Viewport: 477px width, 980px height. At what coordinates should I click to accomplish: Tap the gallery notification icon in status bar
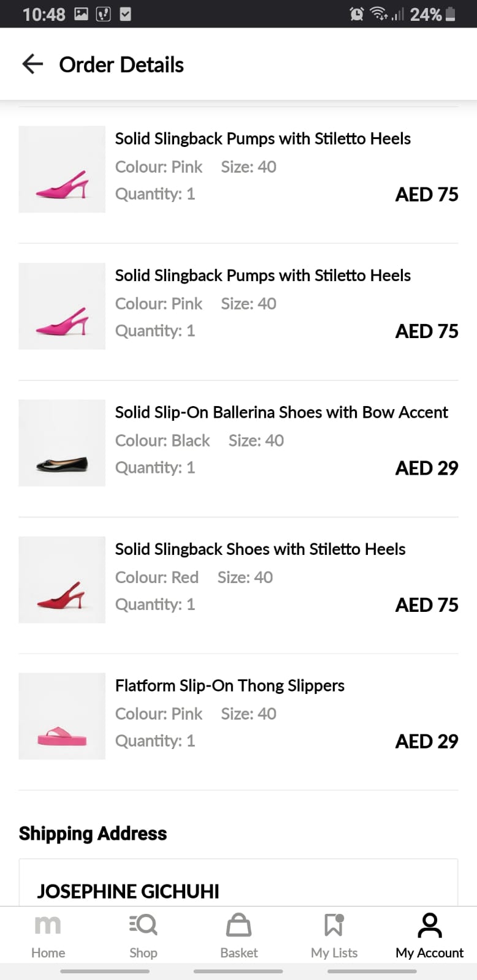(81, 14)
